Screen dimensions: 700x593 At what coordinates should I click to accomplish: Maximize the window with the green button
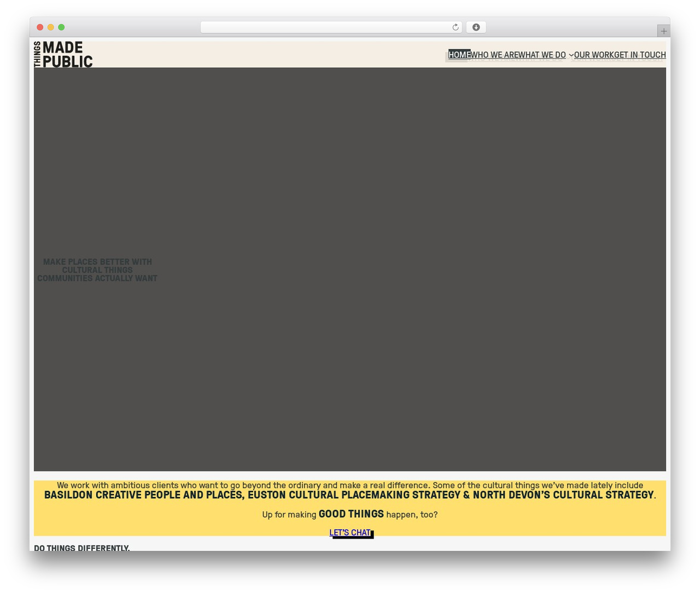coord(61,27)
